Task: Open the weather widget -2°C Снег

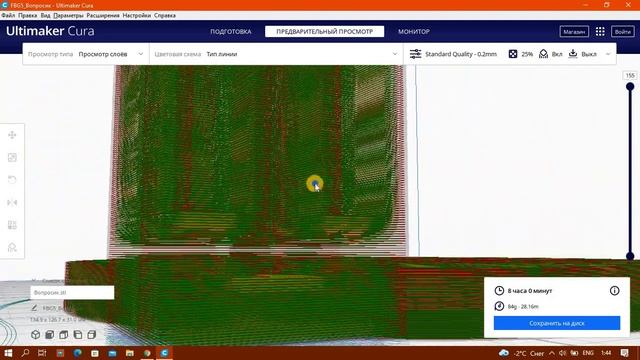Action: coord(522,353)
